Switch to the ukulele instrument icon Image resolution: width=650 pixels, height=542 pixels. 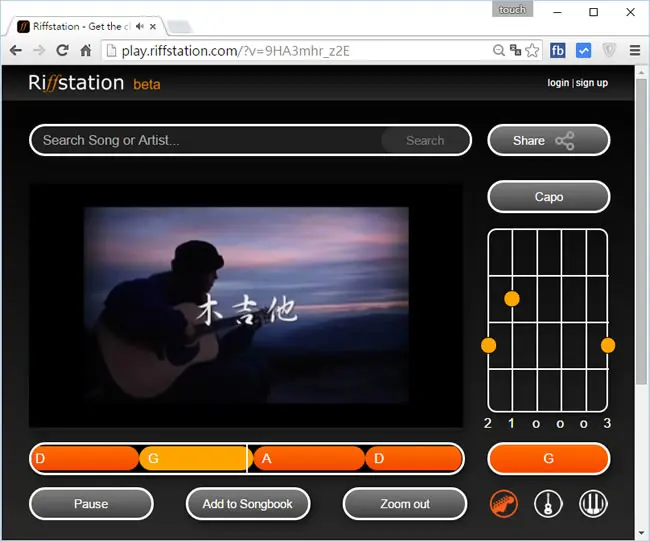click(548, 504)
